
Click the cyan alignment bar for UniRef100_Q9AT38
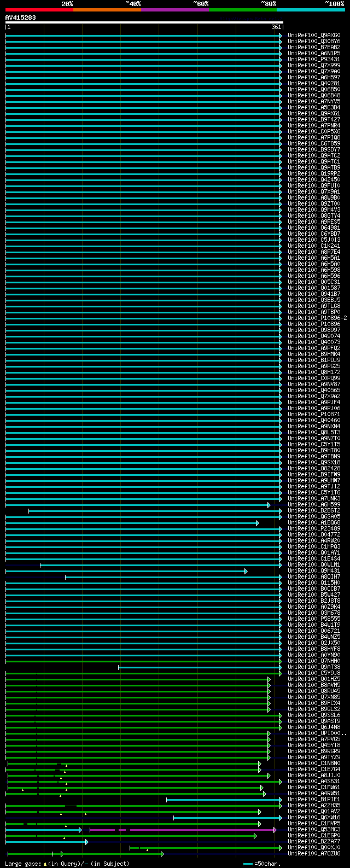point(199,667)
